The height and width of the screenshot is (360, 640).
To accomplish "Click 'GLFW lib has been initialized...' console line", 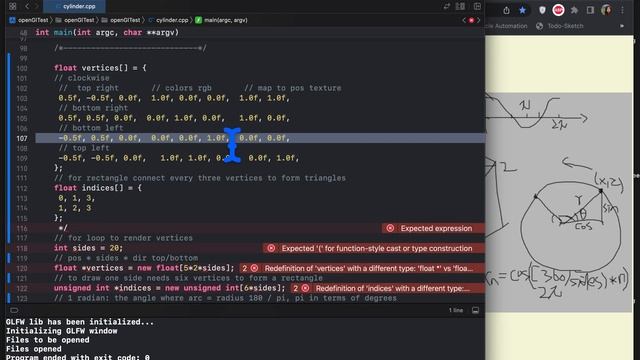I will click(x=80, y=322).
